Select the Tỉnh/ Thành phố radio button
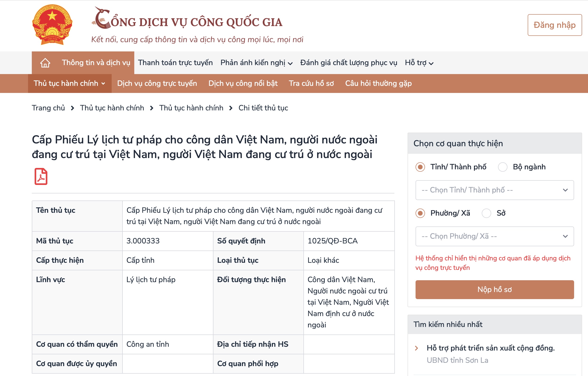This screenshot has width=588, height=376. pyautogui.click(x=420, y=167)
